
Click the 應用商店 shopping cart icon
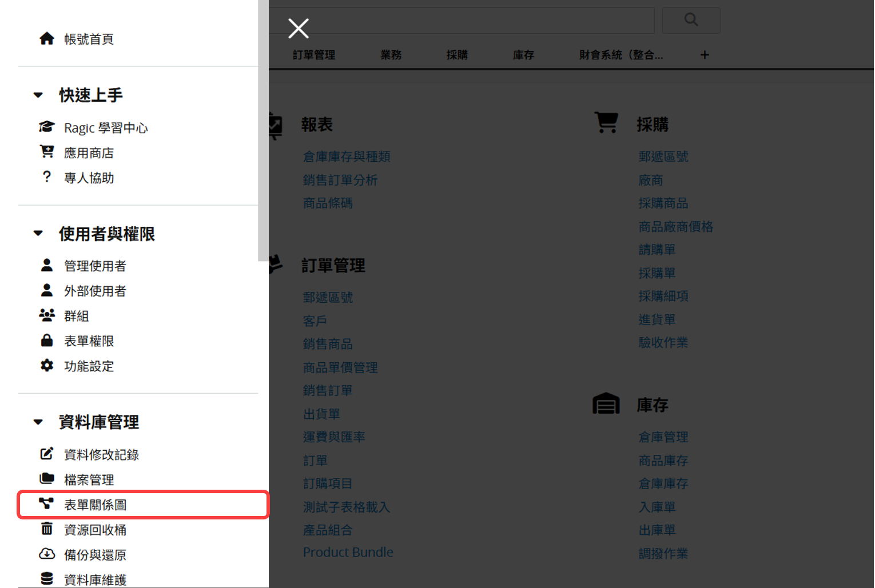point(47,151)
